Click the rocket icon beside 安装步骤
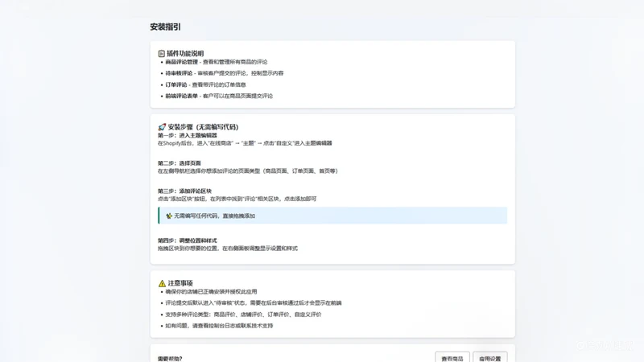 tap(162, 127)
